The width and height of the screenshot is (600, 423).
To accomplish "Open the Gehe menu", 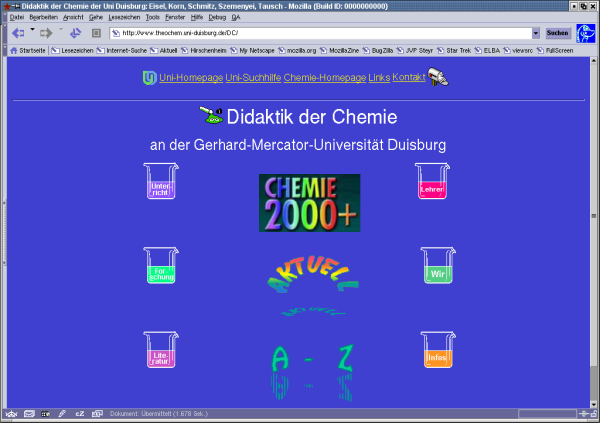I will (x=96, y=17).
